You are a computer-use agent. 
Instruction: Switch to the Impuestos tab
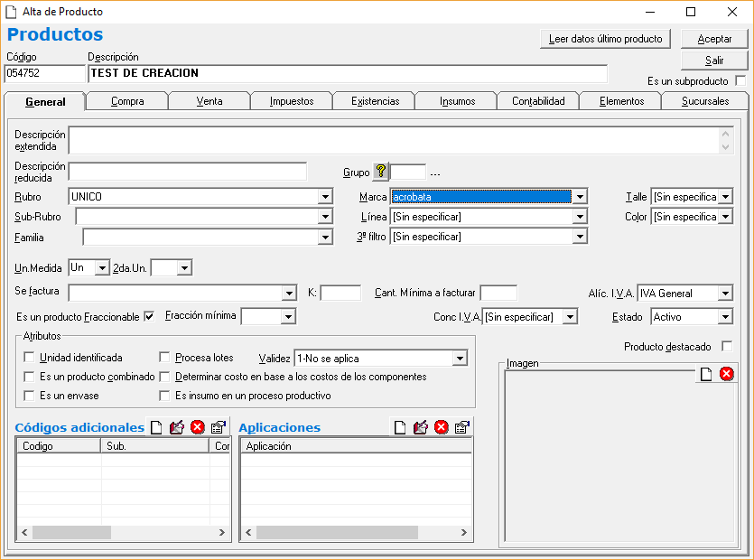click(x=291, y=101)
